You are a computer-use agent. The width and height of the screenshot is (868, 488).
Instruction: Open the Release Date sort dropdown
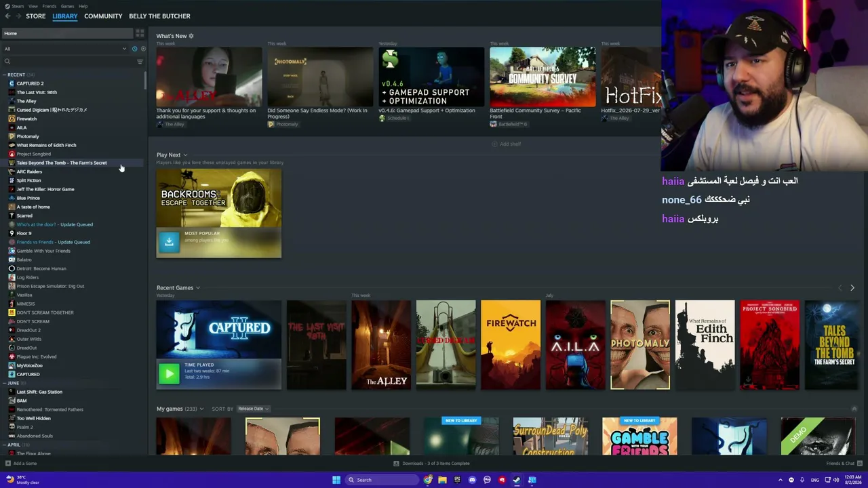253,409
